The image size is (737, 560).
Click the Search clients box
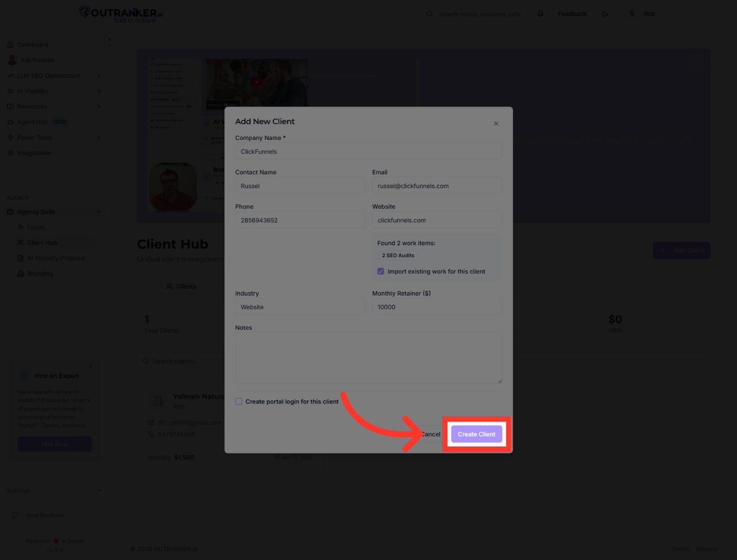point(181,361)
